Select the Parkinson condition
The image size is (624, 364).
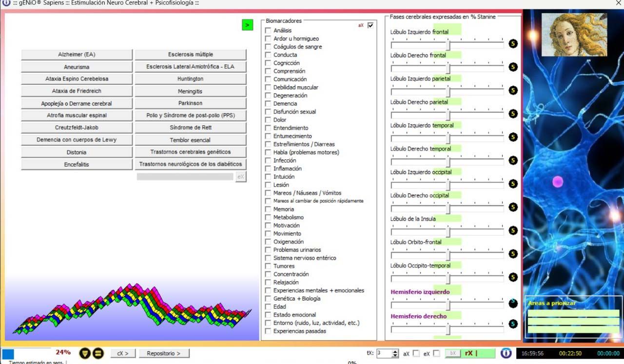pos(190,103)
